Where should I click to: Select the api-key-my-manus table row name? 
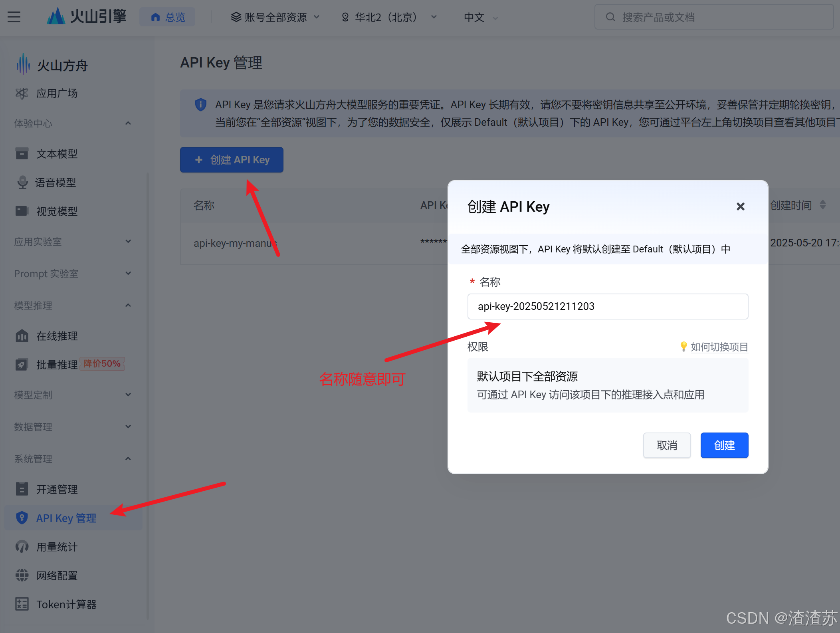pyautogui.click(x=235, y=243)
